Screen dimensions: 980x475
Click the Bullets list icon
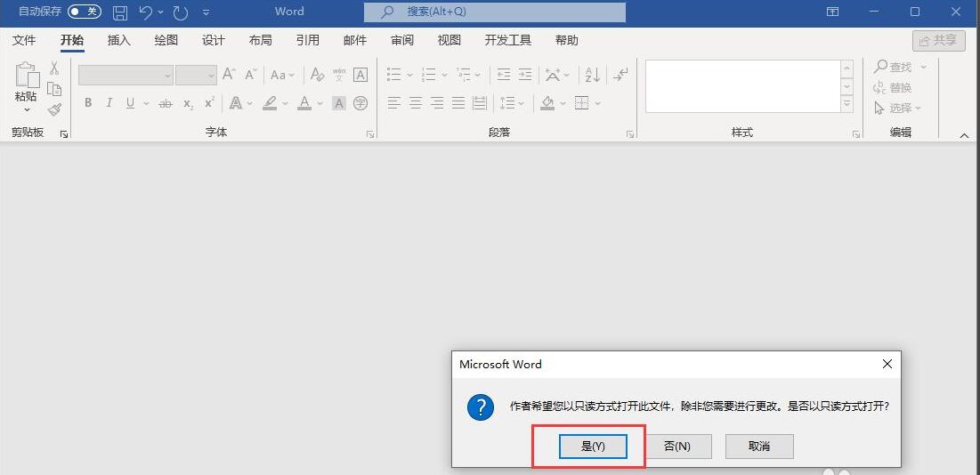pyautogui.click(x=393, y=75)
